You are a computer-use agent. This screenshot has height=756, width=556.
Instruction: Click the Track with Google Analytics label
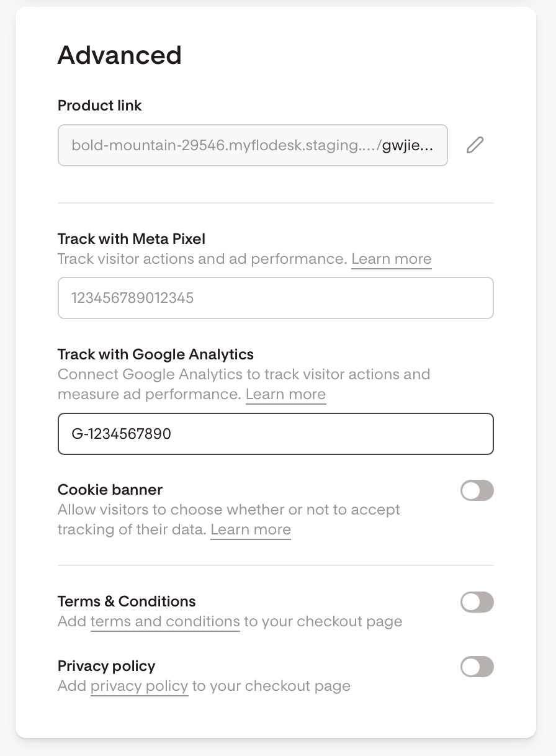[156, 354]
